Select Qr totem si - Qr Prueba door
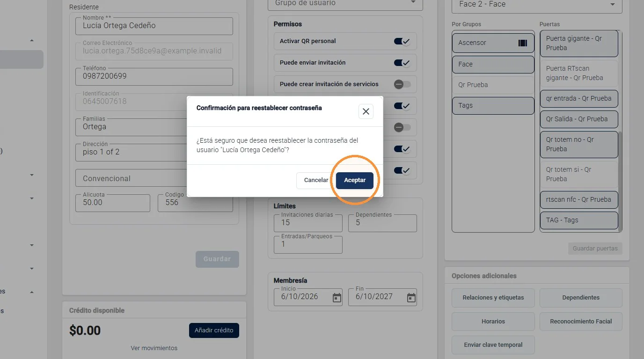Image resolution: width=644 pixels, height=359 pixels. 579,175
